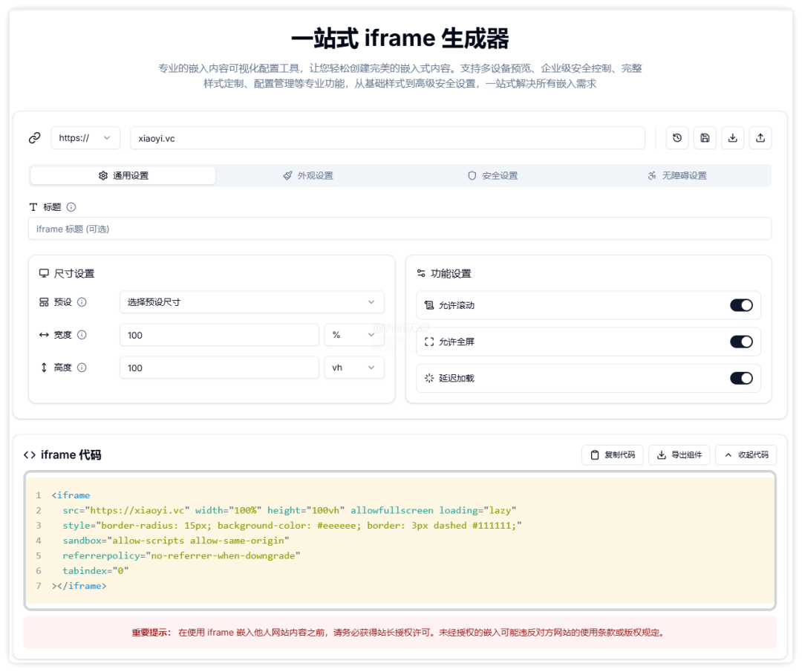Click the horizontal arrows icon beside 宽度

click(44, 335)
